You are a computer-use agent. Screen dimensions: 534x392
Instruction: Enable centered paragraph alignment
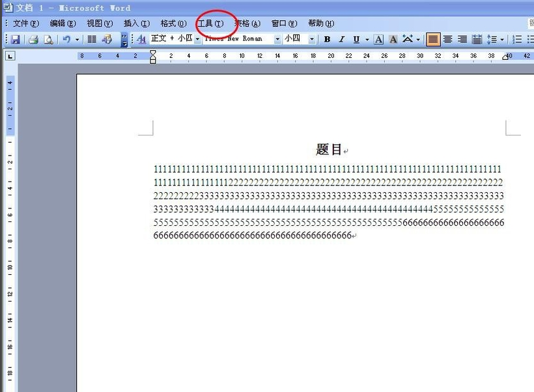point(447,39)
